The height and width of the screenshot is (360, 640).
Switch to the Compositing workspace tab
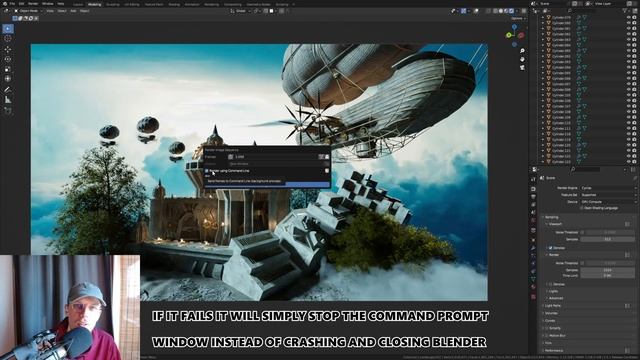pyautogui.click(x=232, y=4)
